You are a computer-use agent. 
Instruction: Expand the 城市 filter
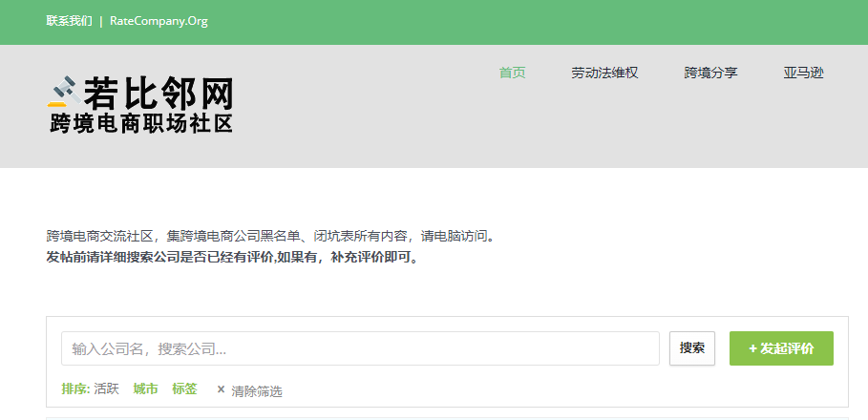[145, 389]
